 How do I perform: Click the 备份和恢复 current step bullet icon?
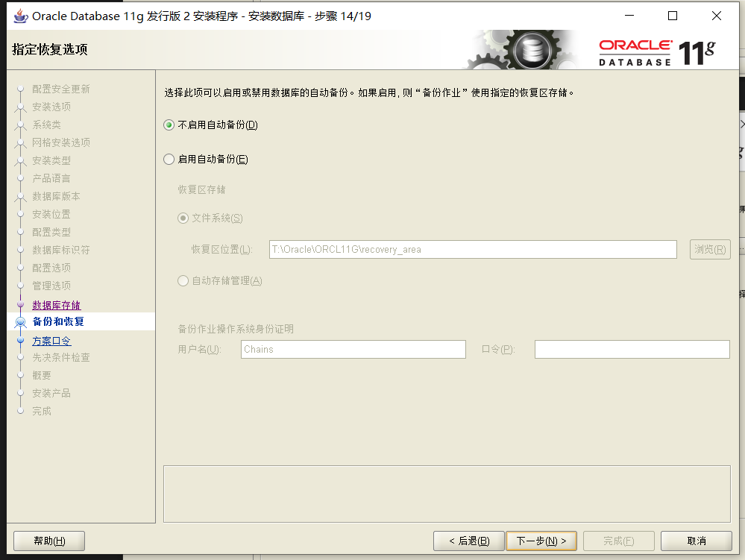pyautogui.click(x=21, y=322)
